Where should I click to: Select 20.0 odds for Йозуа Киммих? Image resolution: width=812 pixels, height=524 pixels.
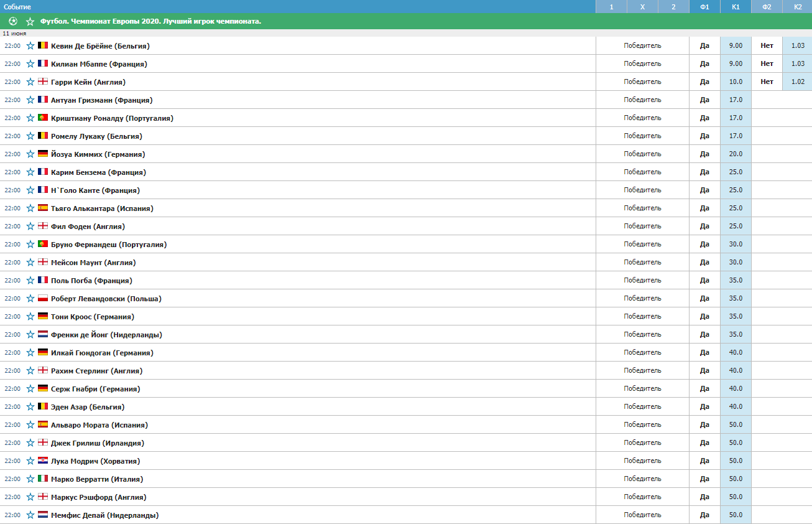736,154
